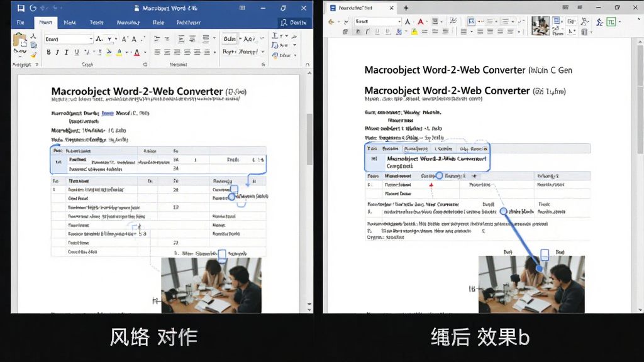
Task: Open the Paragraph dialog launcher in left ribbon
Action: click(264, 65)
